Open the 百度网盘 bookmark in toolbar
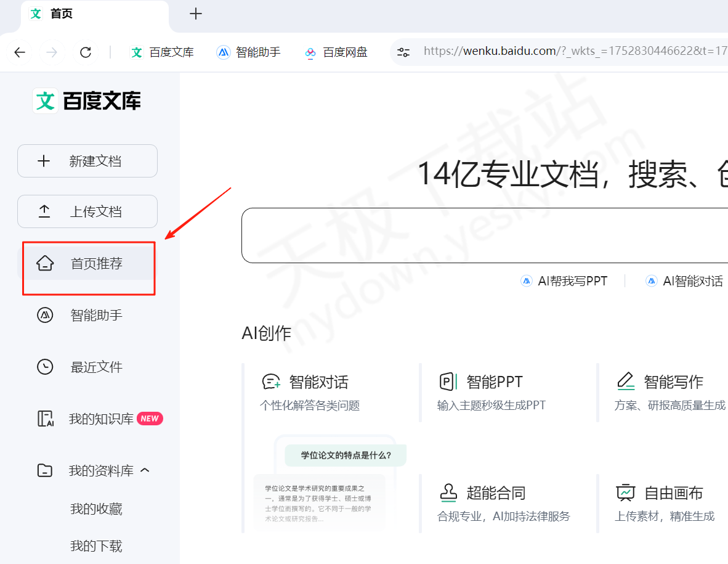 tap(336, 52)
